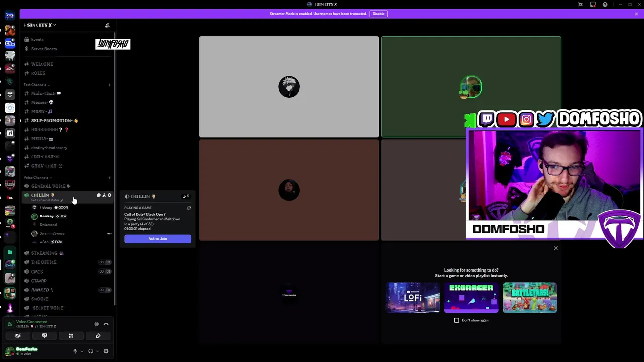The width and height of the screenshot is (644, 362).
Task: Share your screen from voice panel
Action: (44, 336)
